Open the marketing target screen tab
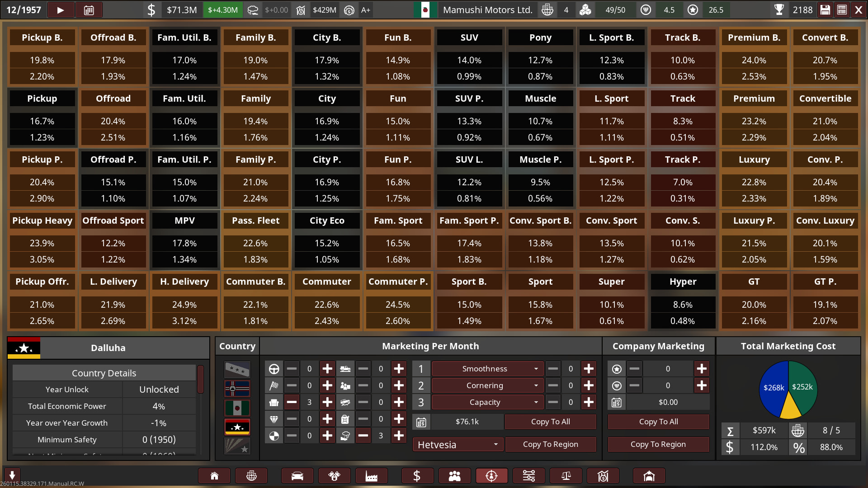Image resolution: width=868 pixels, height=488 pixels. tap(491, 476)
